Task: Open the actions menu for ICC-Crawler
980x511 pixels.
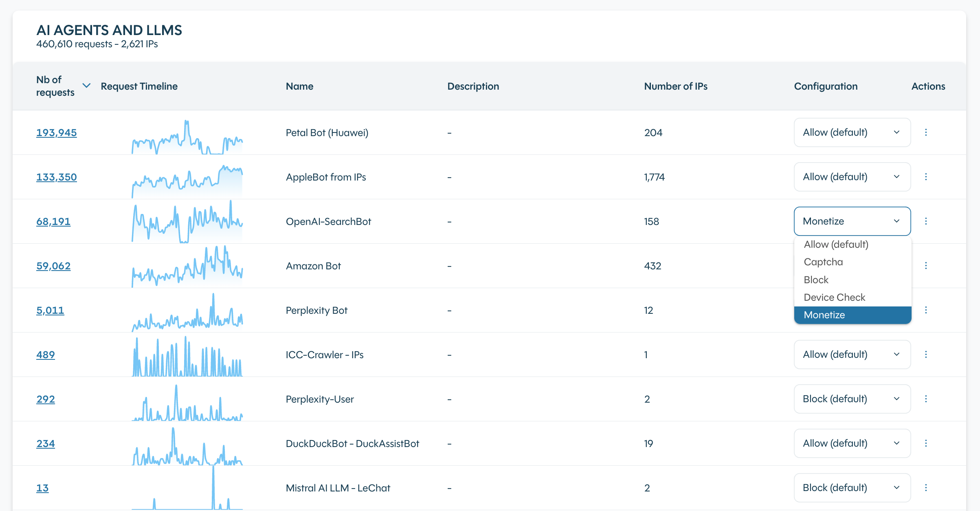Action: click(927, 355)
